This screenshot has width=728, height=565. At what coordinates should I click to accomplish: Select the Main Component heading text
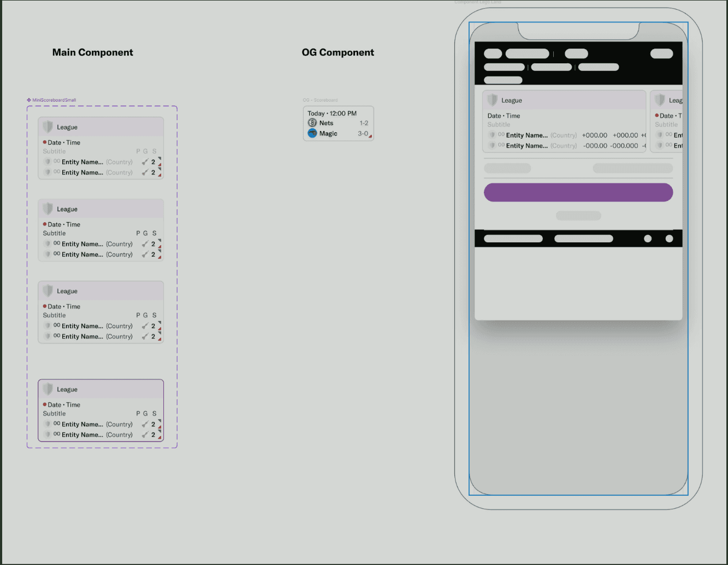(93, 52)
